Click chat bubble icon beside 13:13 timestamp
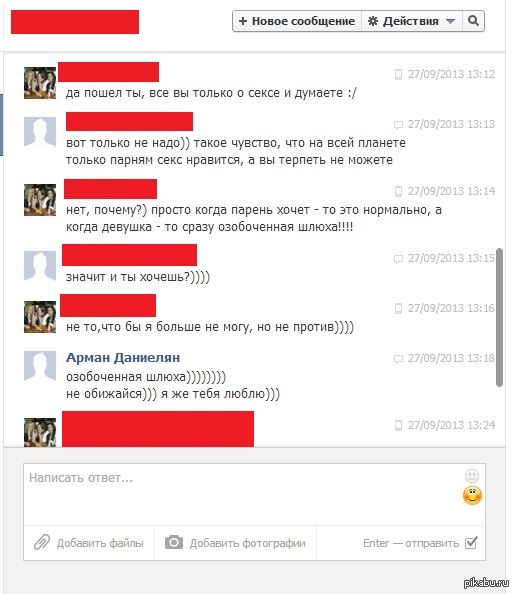This screenshot has width=514, height=594. point(398,125)
